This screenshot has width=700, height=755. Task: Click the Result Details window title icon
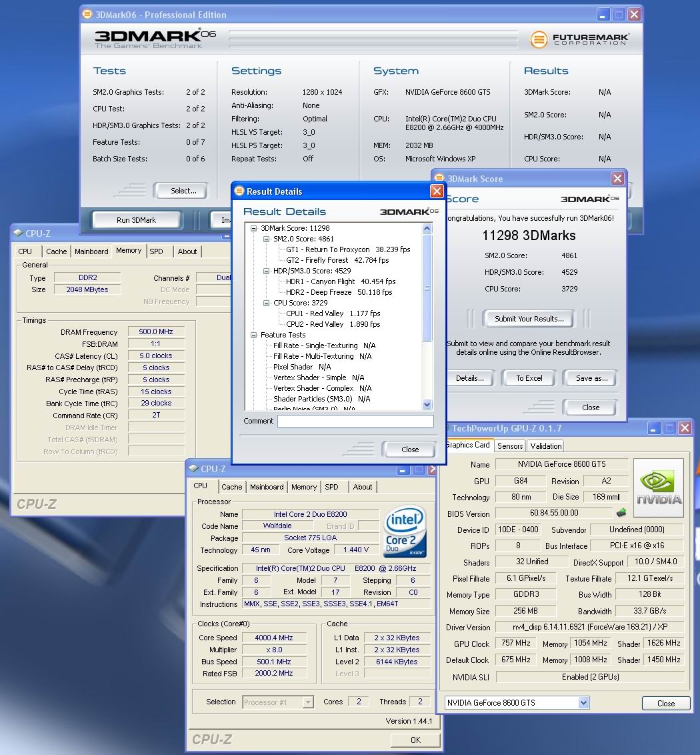pyautogui.click(x=239, y=191)
